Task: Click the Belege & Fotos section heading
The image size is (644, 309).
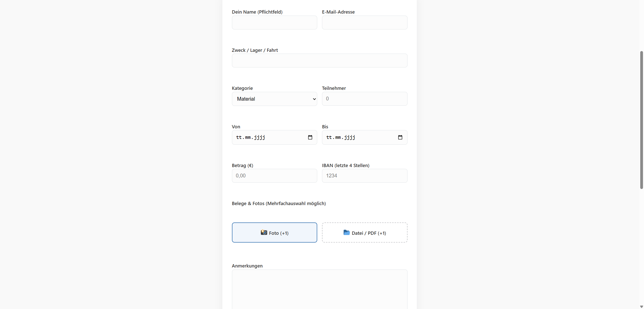Action: coord(278,203)
